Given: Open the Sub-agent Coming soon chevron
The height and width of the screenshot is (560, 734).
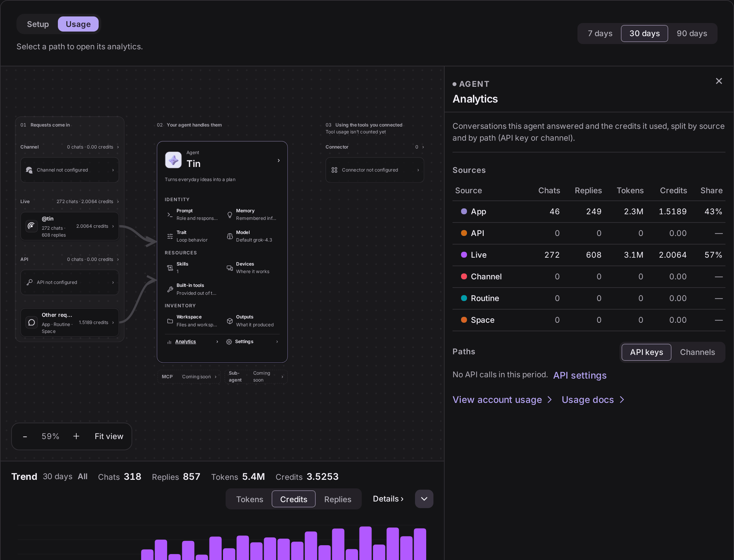Looking at the screenshot, I should click(x=282, y=377).
